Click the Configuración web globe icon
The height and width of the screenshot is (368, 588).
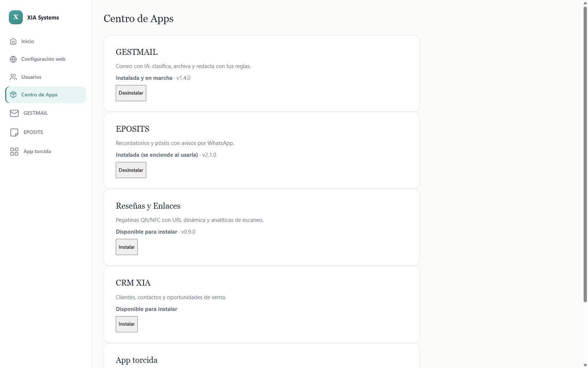[x=13, y=59]
